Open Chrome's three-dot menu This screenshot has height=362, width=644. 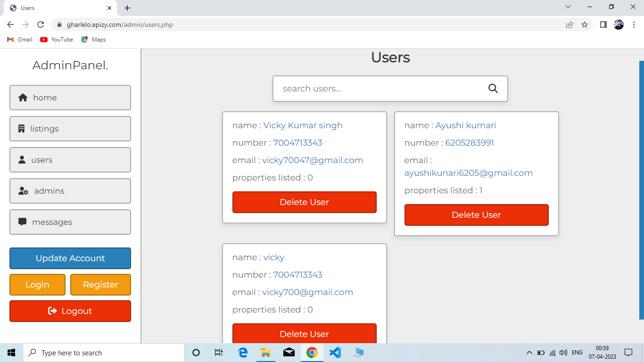tap(634, 25)
